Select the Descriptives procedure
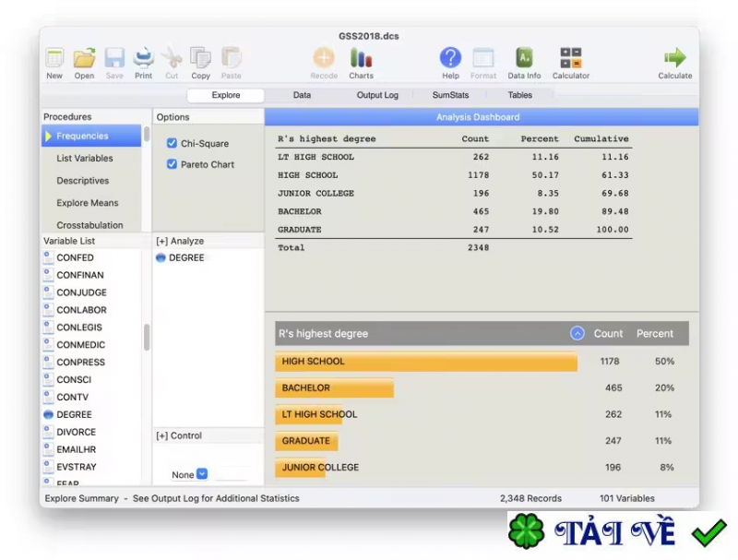738x560 pixels. tap(91, 181)
